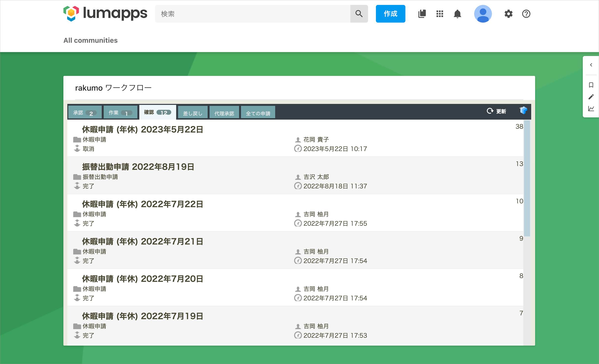Click the blue rakumo cube icon

click(523, 111)
